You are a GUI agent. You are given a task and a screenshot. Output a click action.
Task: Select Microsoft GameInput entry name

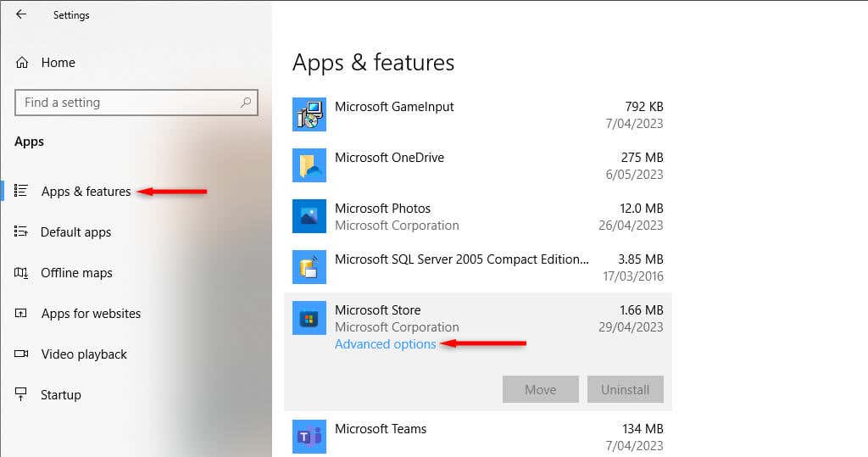(394, 106)
